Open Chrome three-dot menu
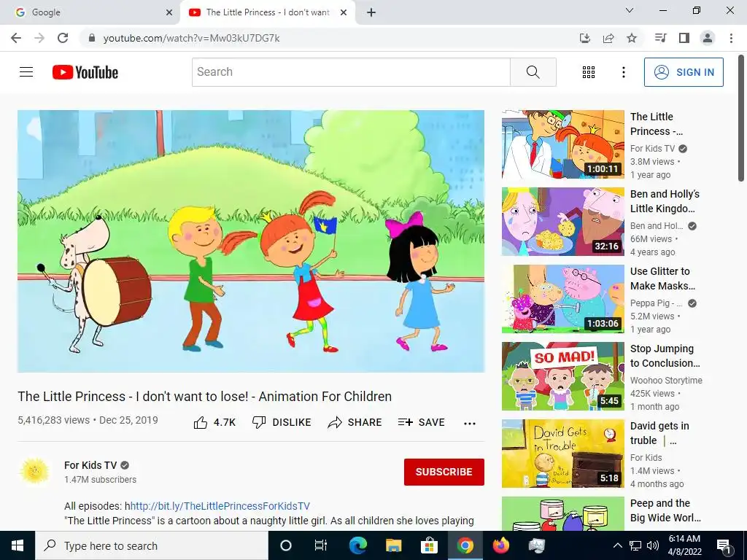 [x=731, y=38]
